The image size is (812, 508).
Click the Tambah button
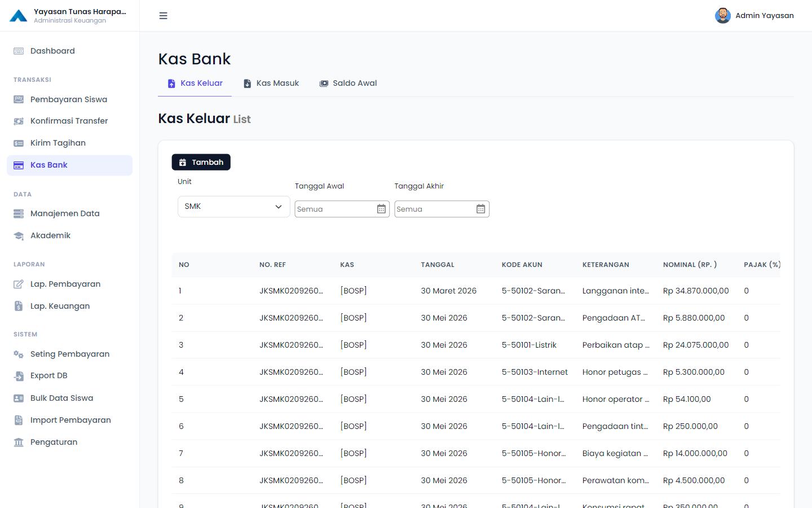click(x=201, y=162)
